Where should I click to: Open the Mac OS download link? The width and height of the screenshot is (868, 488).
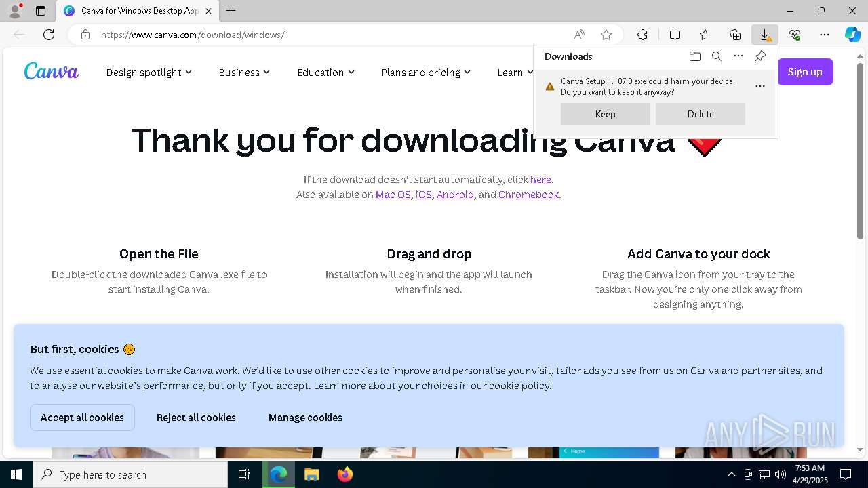[x=393, y=195]
